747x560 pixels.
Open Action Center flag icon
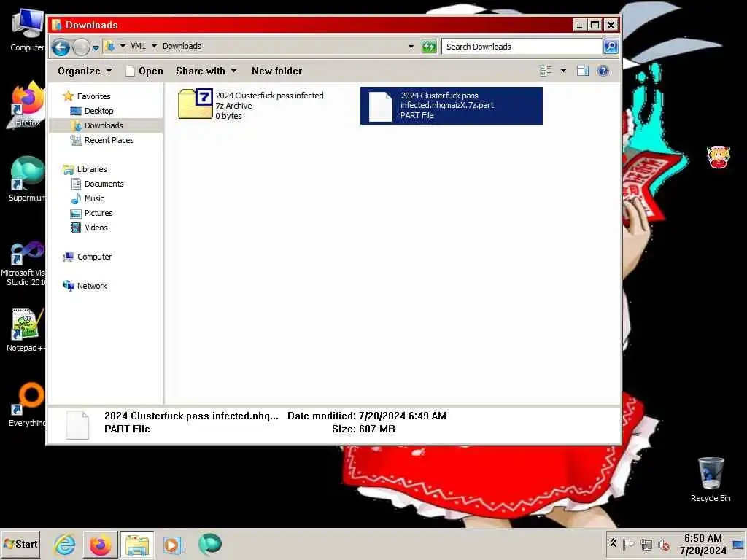pos(628,544)
